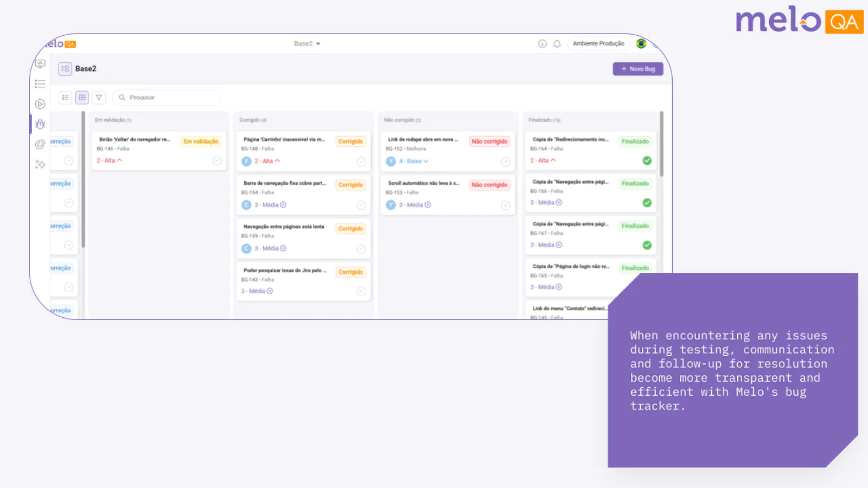Toggle the check circle on card BG-159
868x488 pixels.
coord(361,249)
